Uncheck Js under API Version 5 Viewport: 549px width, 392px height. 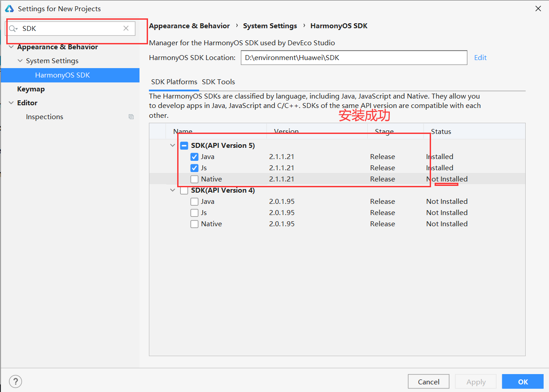(x=194, y=168)
